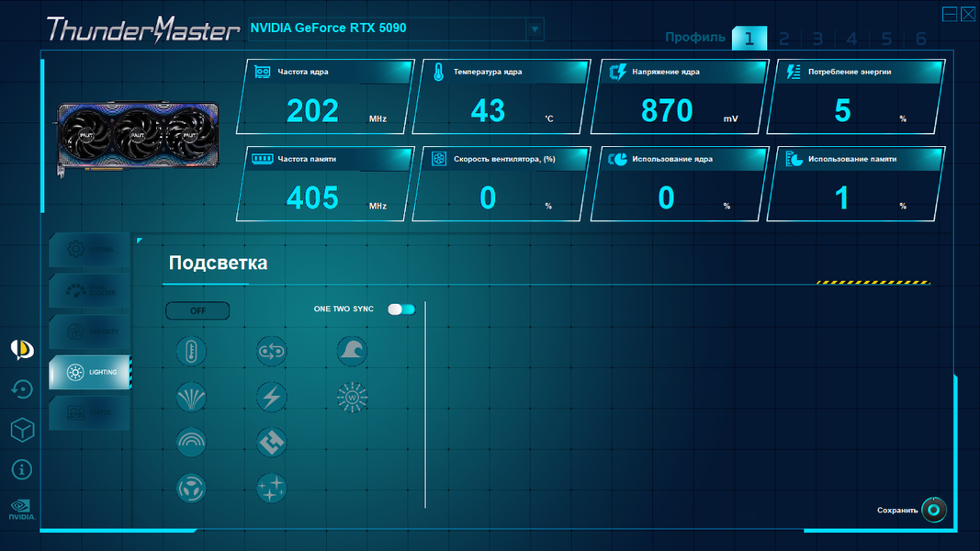
Task: Select the thermometer temperature lighting effect
Action: point(191,351)
